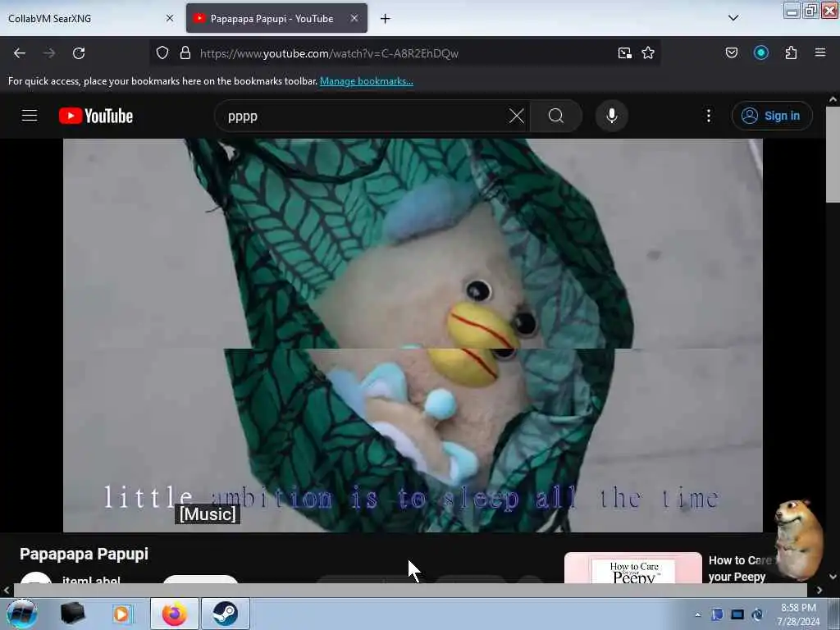The height and width of the screenshot is (630, 840).
Task: Open Firefox application hamburger menu
Action: (820, 52)
